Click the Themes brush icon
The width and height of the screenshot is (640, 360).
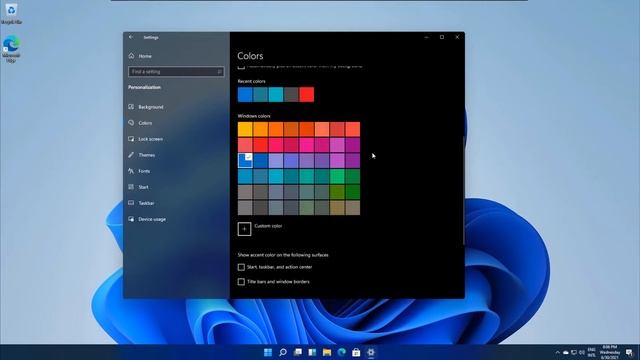click(131, 155)
